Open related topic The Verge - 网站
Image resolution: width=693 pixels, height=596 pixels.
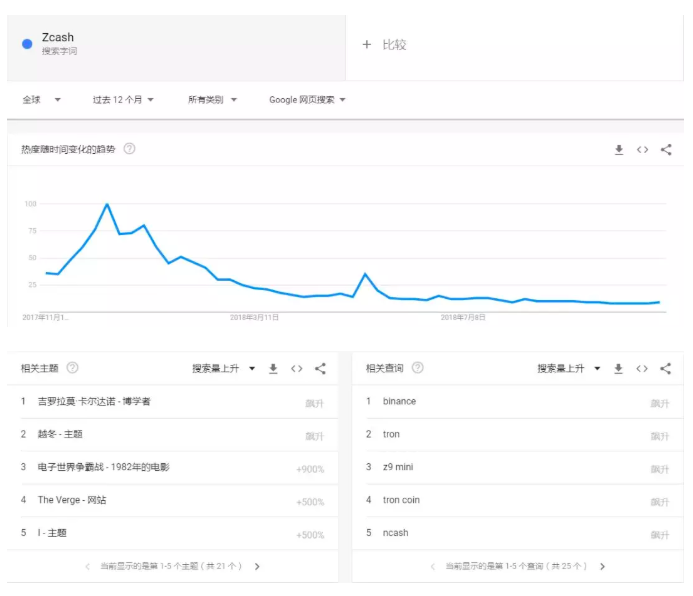tap(72, 500)
